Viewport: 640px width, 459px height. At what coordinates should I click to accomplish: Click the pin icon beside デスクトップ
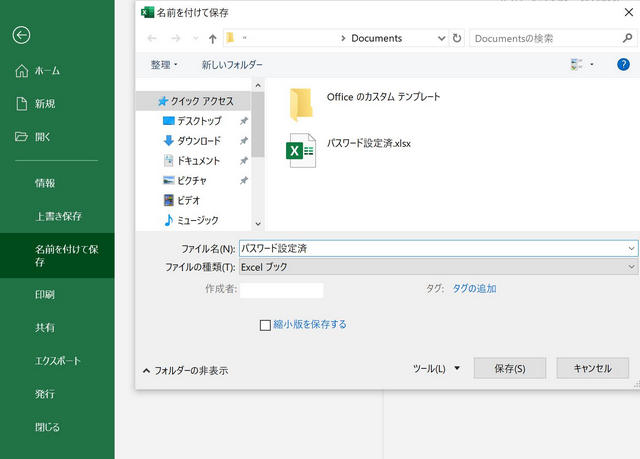point(244,121)
